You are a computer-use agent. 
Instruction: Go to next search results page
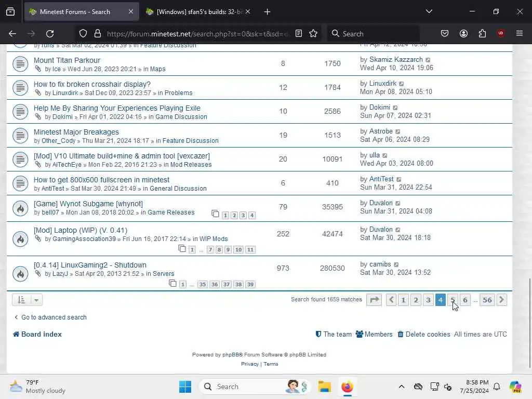pyautogui.click(x=501, y=300)
